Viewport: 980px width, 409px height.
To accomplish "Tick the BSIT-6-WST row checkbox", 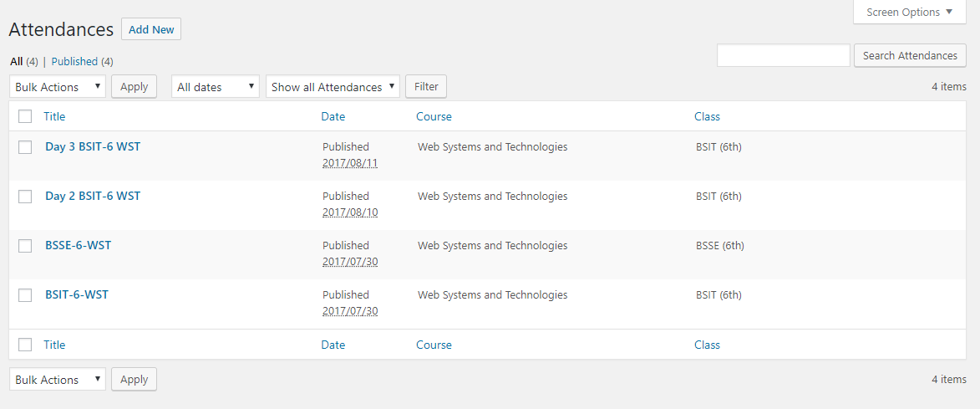I will [x=25, y=295].
